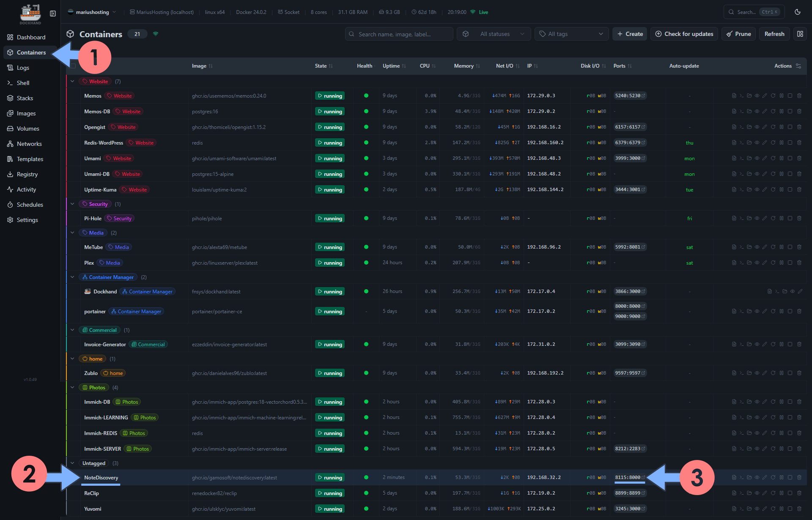
Task: Stop the Pi-Hole container
Action: click(x=790, y=218)
